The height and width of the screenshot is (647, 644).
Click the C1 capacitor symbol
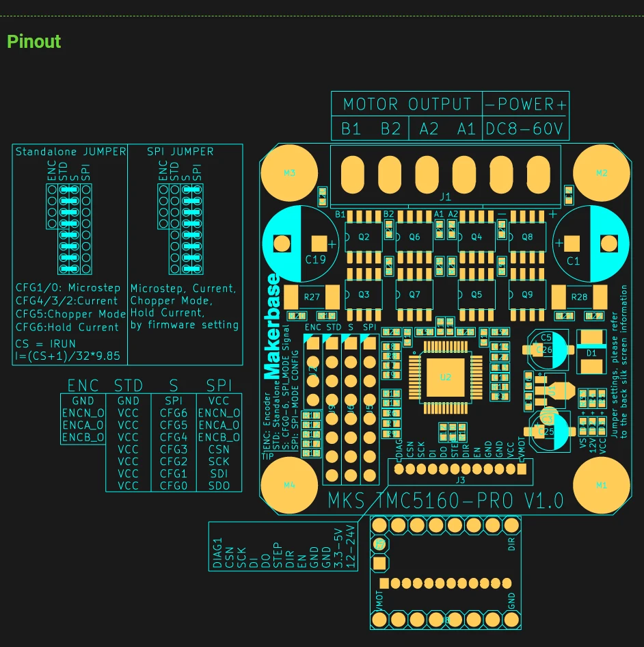591,244
